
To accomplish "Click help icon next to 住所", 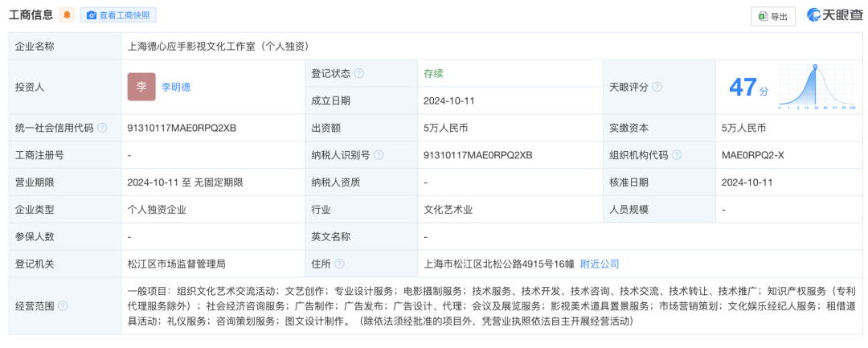I will pyautogui.click(x=339, y=264).
